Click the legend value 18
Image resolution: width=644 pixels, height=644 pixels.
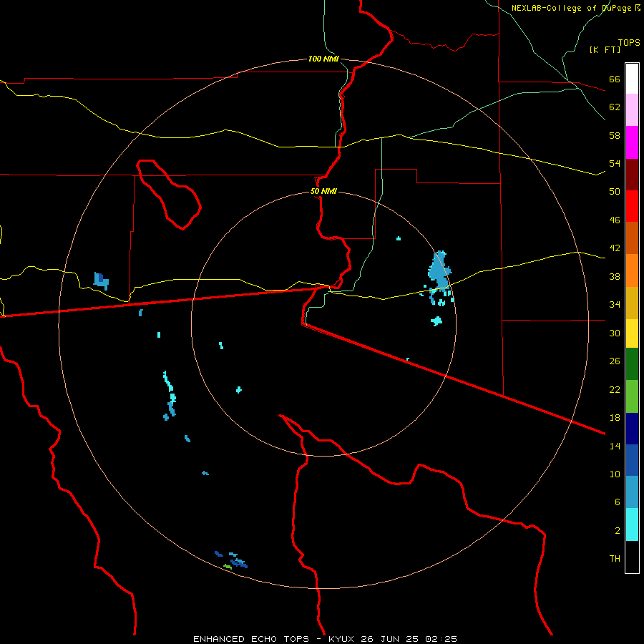pos(615,417)
